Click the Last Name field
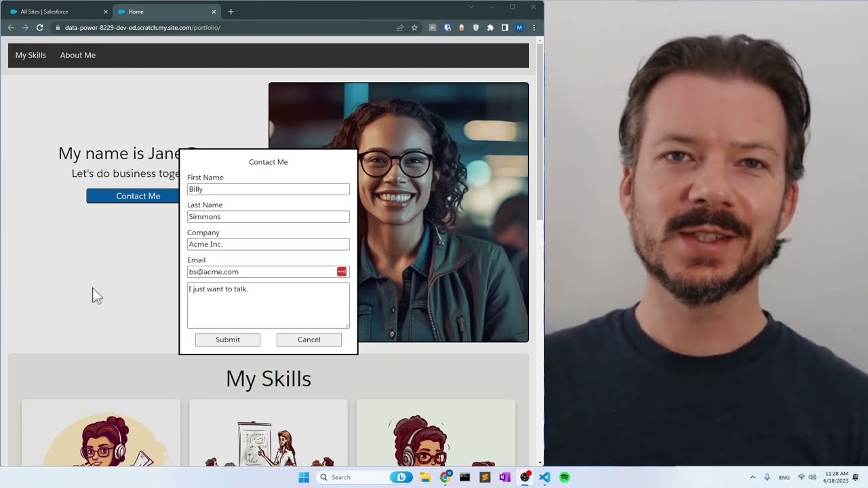Screen dimensions: 868x488 (269, 217)
